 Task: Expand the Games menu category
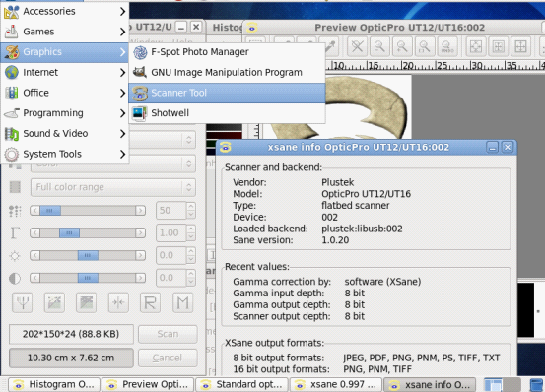click(65, 32)
